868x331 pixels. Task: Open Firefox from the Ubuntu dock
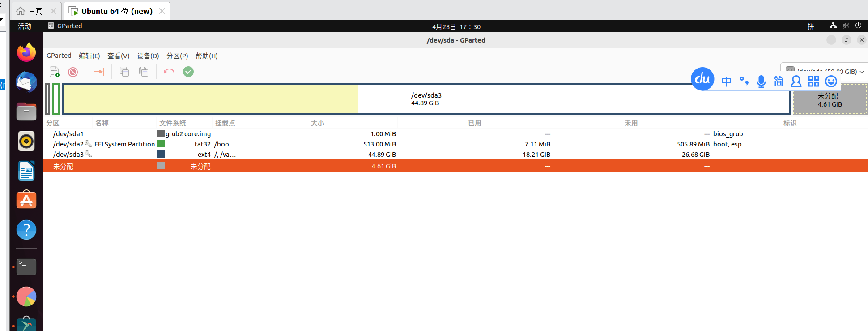[x=26, y=52]
